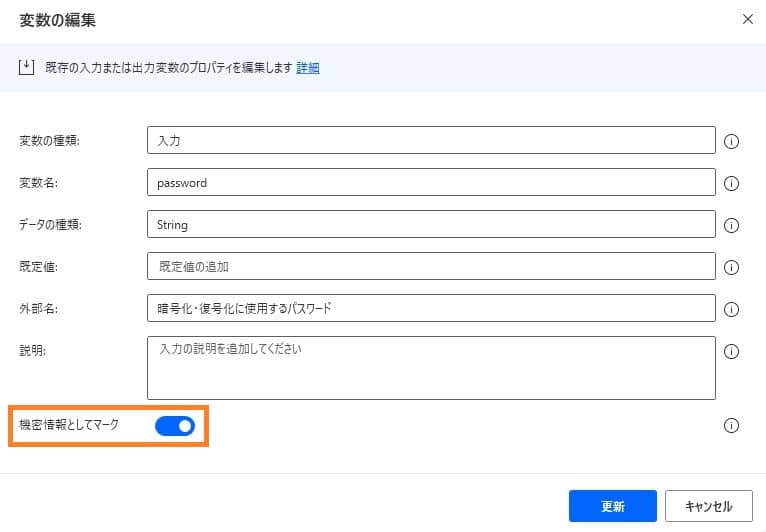Click the info icon beside 既定値

click(731, 267)
